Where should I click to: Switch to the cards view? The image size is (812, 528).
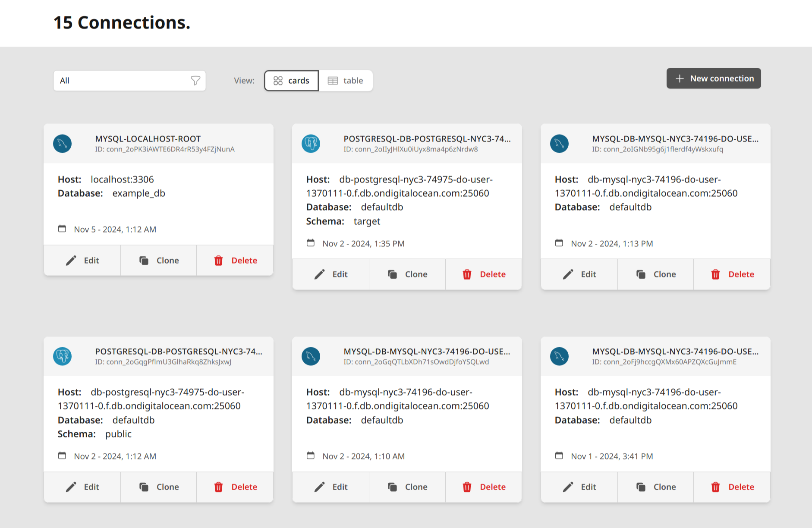coord(291,80)
